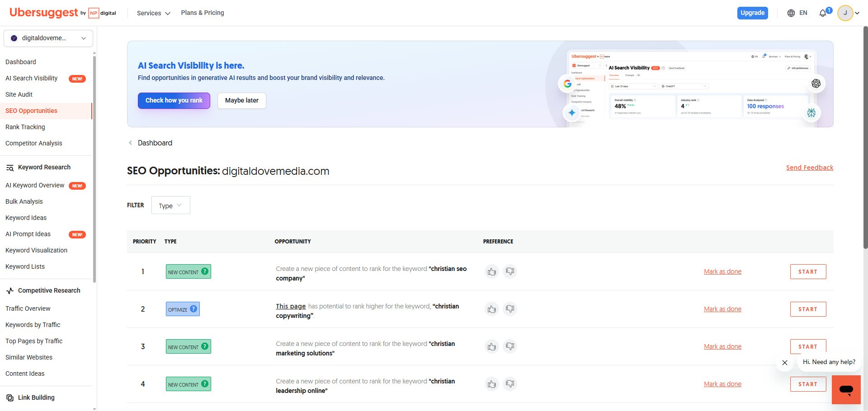This screenshot has width=868, height=411.
Task: Open the notifications bell
Action: pyautogui.click(x=823, y=13)
